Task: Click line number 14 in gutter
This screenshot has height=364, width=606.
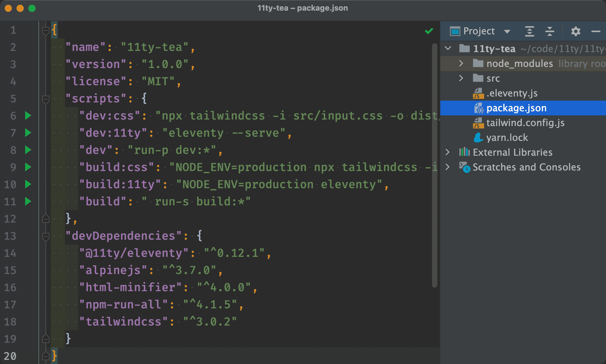Action: (x=10, y=253)
